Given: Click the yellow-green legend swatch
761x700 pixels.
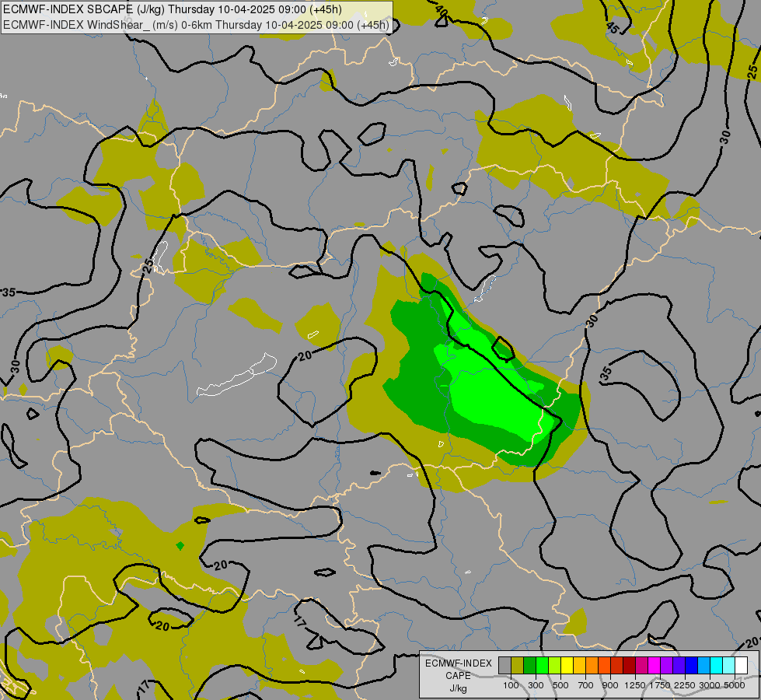Looking at the screenshot, I should click(x=555, y=666).
